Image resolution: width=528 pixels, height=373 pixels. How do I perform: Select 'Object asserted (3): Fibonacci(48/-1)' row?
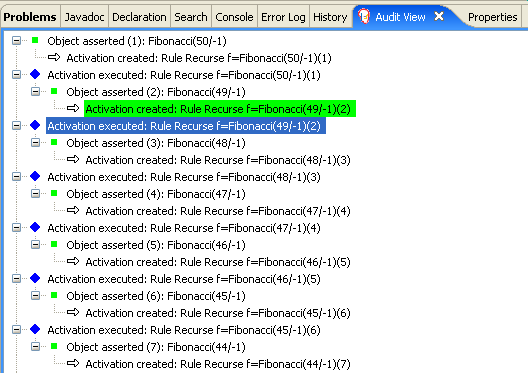156,143
